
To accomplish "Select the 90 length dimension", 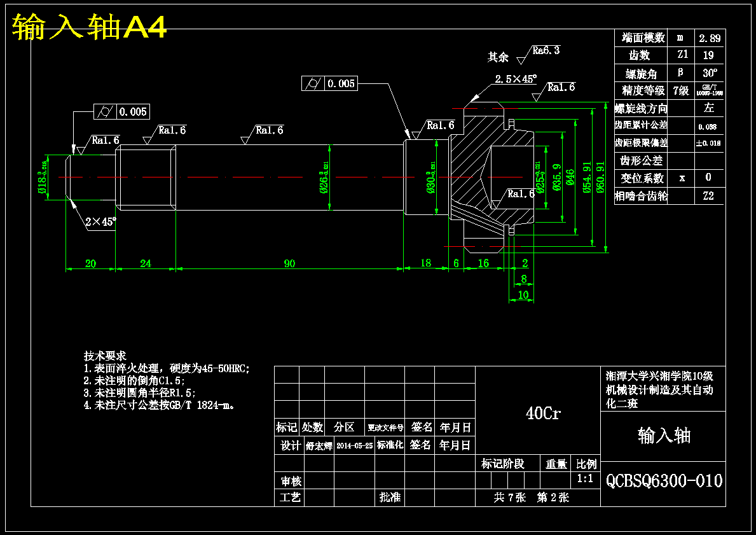I will coord(289,263).
